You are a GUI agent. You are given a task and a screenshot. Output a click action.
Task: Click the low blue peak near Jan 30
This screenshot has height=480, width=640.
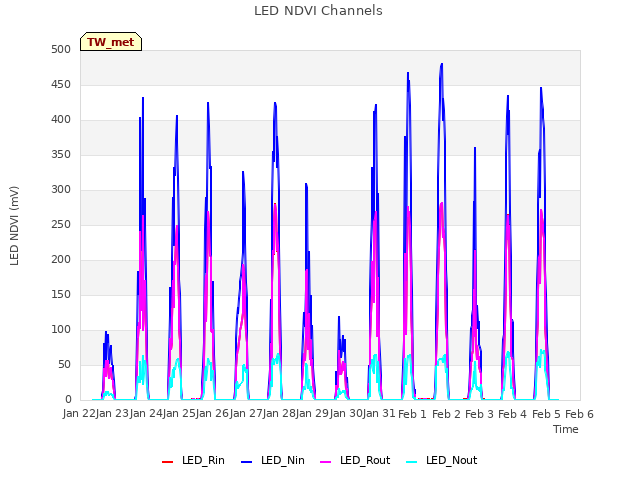click(x=339, y=317)
